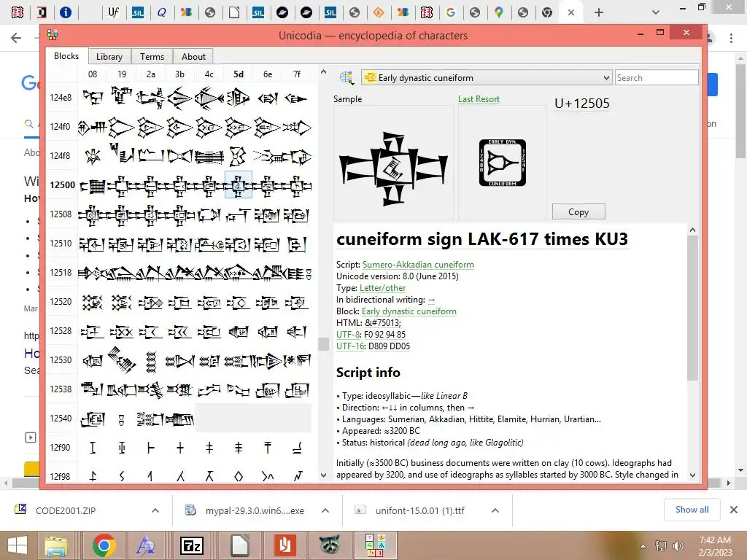Open Chrome tab search chevron

pos(656,12)
